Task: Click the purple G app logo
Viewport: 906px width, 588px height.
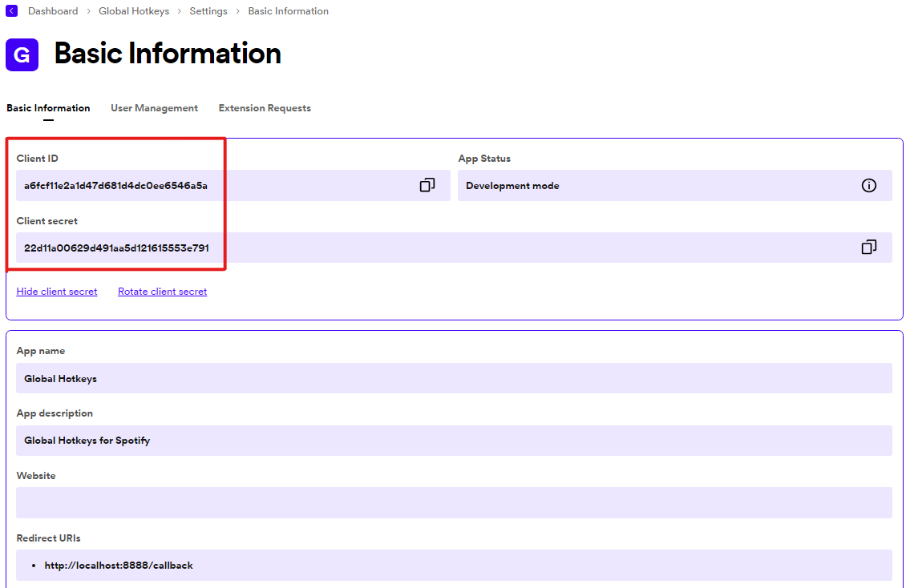Action: (22, 54)
